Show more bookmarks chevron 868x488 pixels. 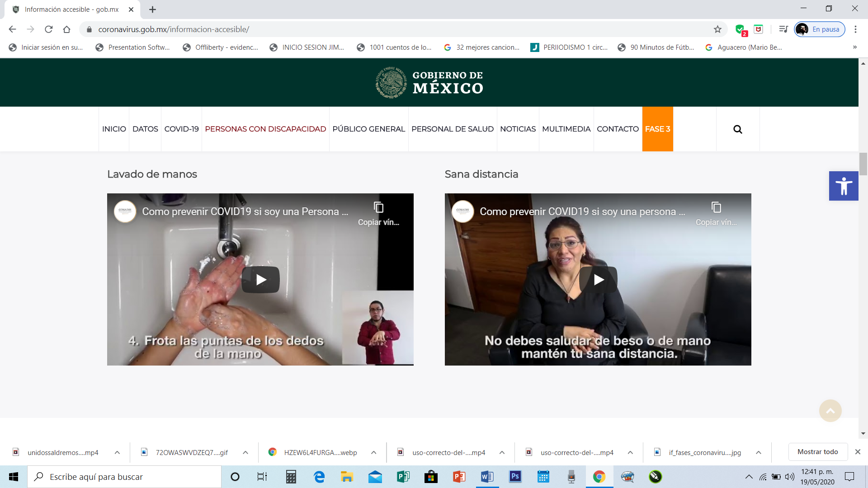[855, 47]
